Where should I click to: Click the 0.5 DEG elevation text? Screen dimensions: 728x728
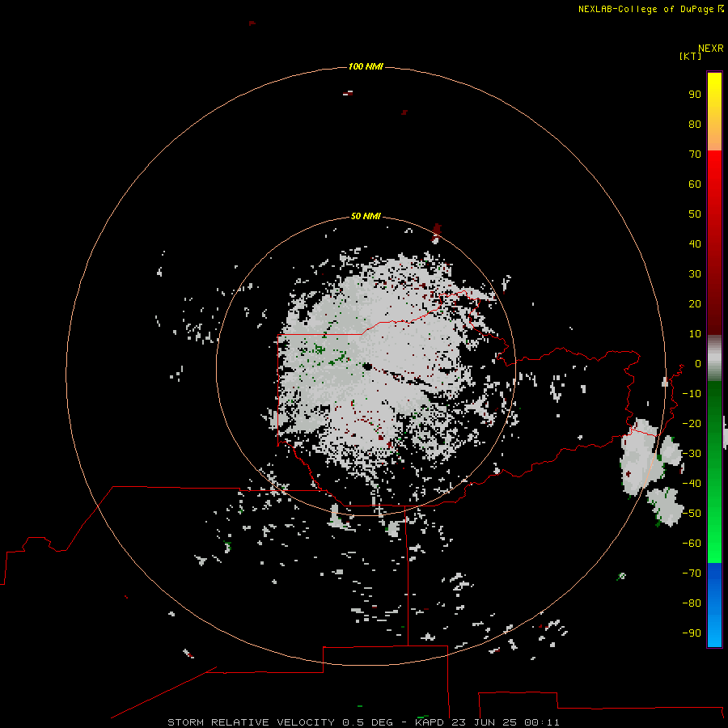(x=367, y=722)
